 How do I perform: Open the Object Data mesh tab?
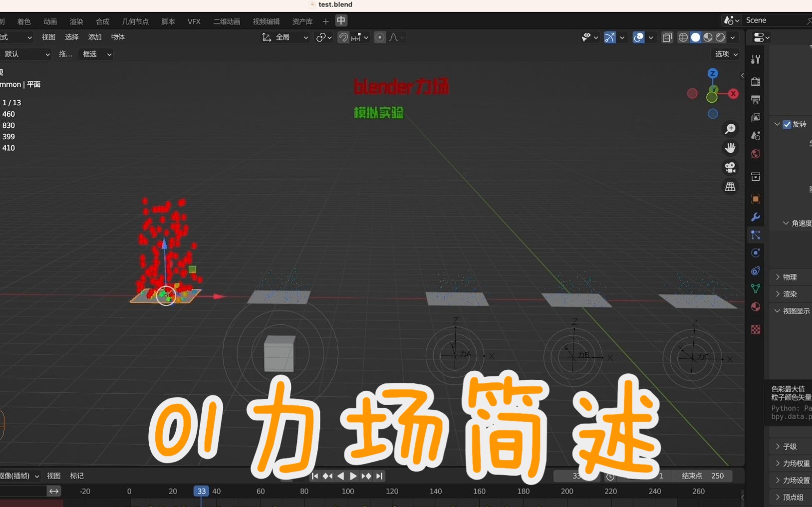756,289
